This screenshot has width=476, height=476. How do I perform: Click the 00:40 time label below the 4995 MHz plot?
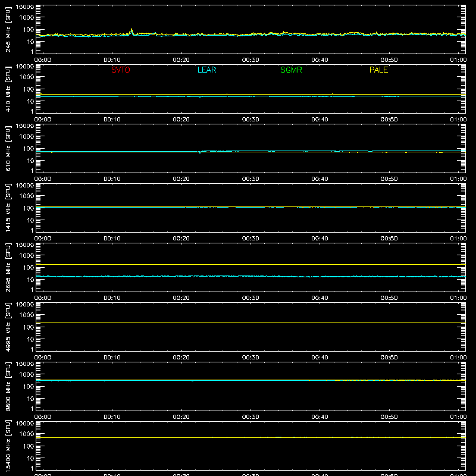tap(320, 358)
